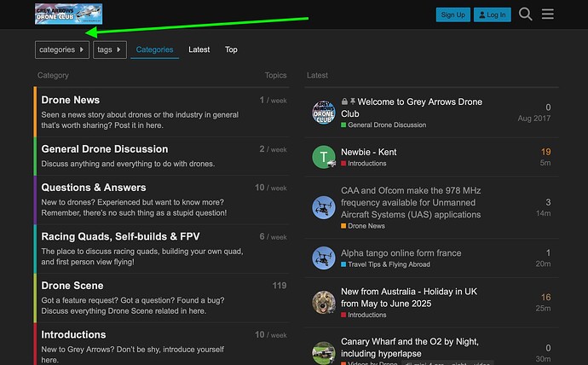588x365 pixels.
Task: Click the 20m timestamp on Alpha tango topic
Action: (x=543, y=264)
